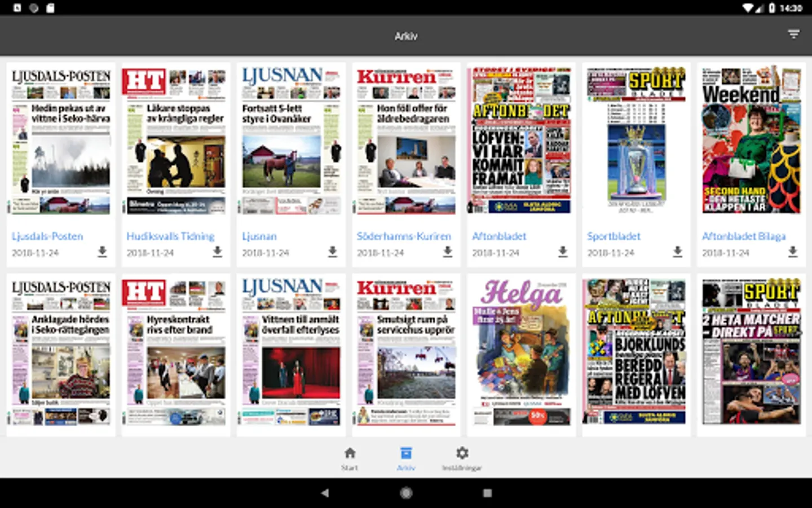Image resolution: width=812 pixels, height=508 pixels.
Task: Download the Söderhamns-Kuriren 2018-11-24 issue
Action: pyautogui.click(x=448, y=252)
